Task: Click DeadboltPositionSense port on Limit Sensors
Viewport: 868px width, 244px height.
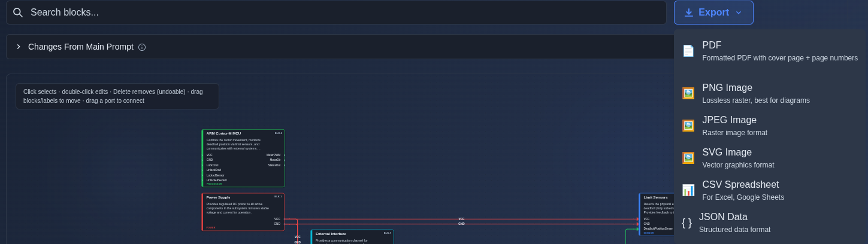Action: [658, 228]
